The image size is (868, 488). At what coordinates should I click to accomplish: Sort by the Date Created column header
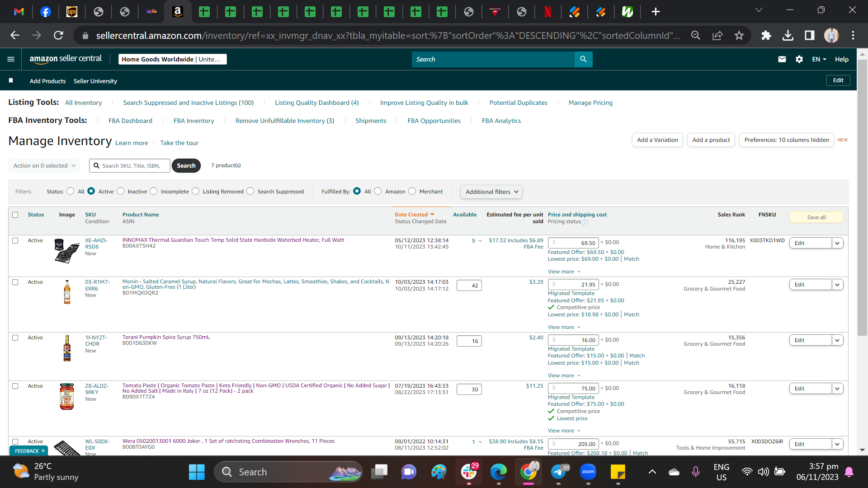tap(414, 215)
